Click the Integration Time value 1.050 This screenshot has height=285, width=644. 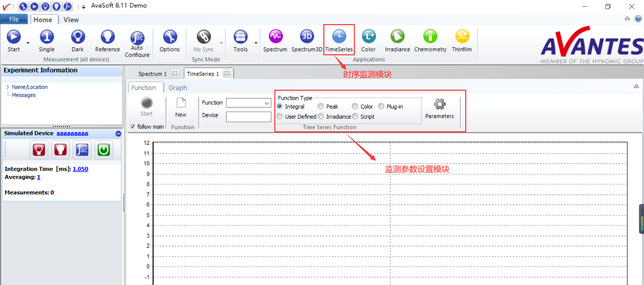pyautogui.click(x=80, y=169)
